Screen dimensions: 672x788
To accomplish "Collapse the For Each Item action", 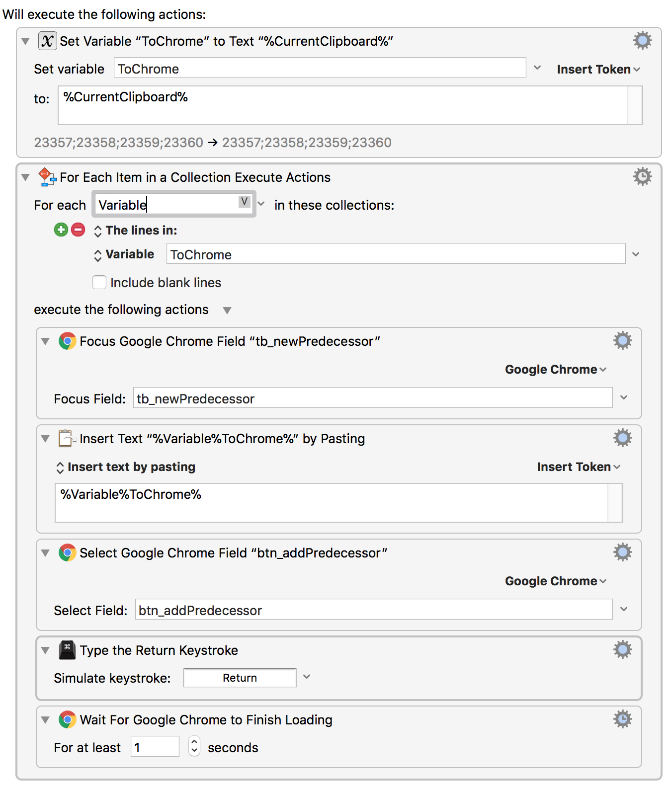I will (x=25, y=177).
